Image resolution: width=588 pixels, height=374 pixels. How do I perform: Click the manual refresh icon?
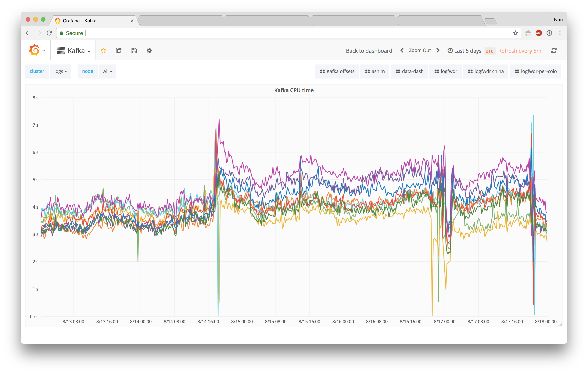point(554,51)
